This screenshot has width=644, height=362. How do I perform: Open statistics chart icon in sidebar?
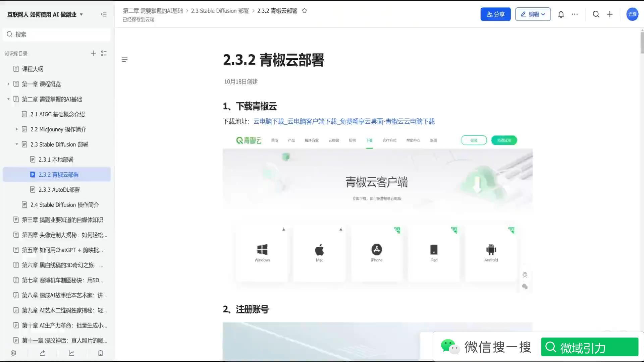[x=71, y=353]
